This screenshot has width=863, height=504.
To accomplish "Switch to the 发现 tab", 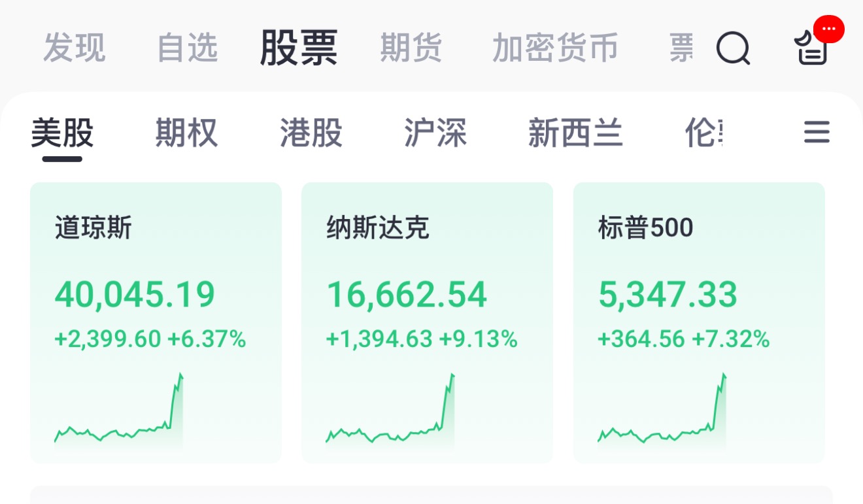I will pyautogui.click(x=75, y=48).
